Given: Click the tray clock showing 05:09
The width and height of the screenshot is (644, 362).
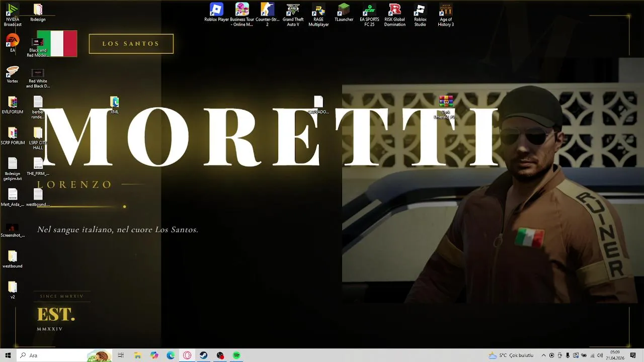Looking at the screenshot, I should pyautogui.click(x=615, y=355).
